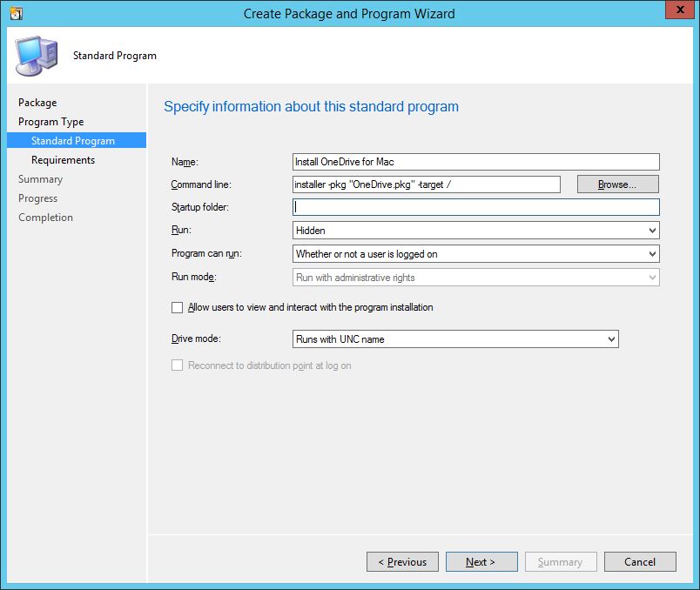
Task: Click the Next button
Action: tap(481, 561)
